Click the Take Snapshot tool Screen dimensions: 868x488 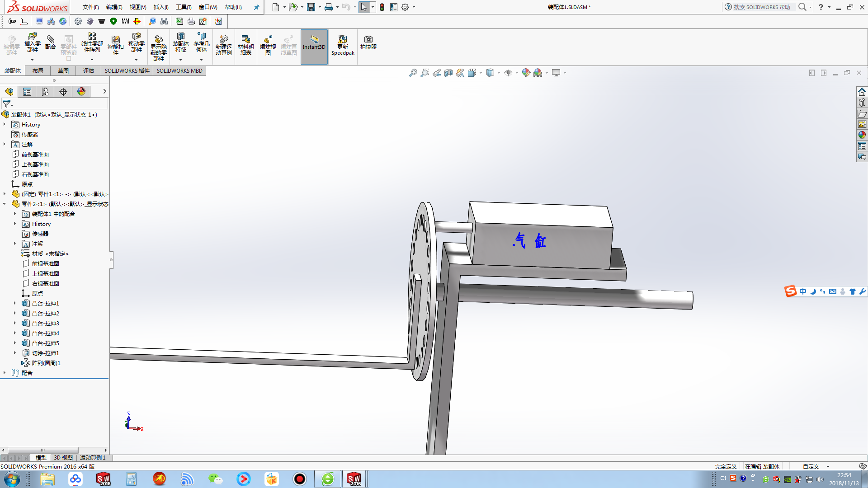click(x=368, y=42)
